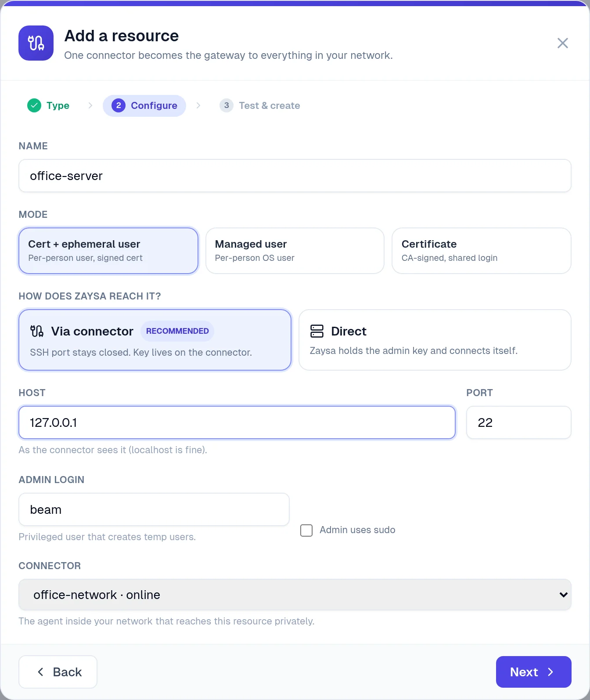Choose Cert + ephemeral user mode
This screenshot has height=700, width=590.
tap(108, 251)
